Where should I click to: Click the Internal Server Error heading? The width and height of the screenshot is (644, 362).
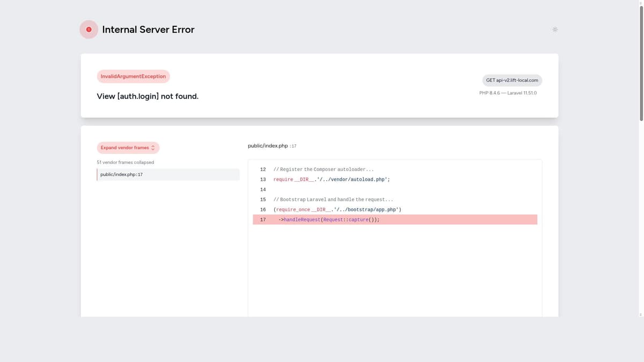tap(148, 29)
